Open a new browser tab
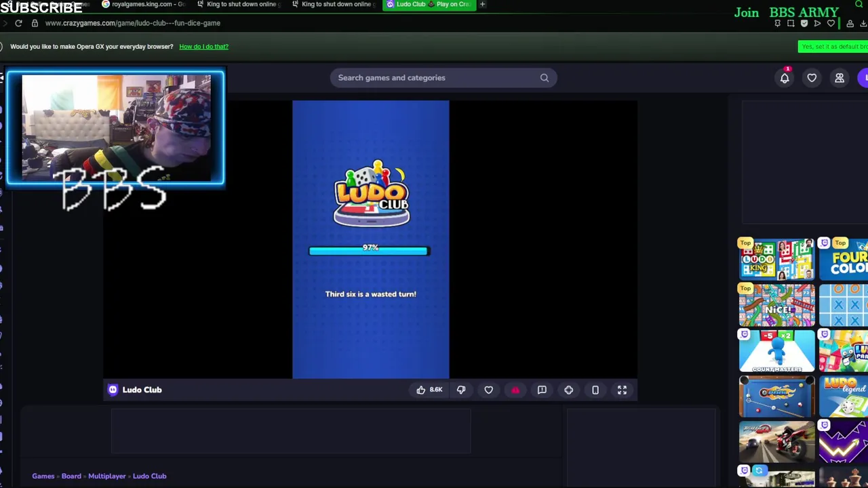 482,4
